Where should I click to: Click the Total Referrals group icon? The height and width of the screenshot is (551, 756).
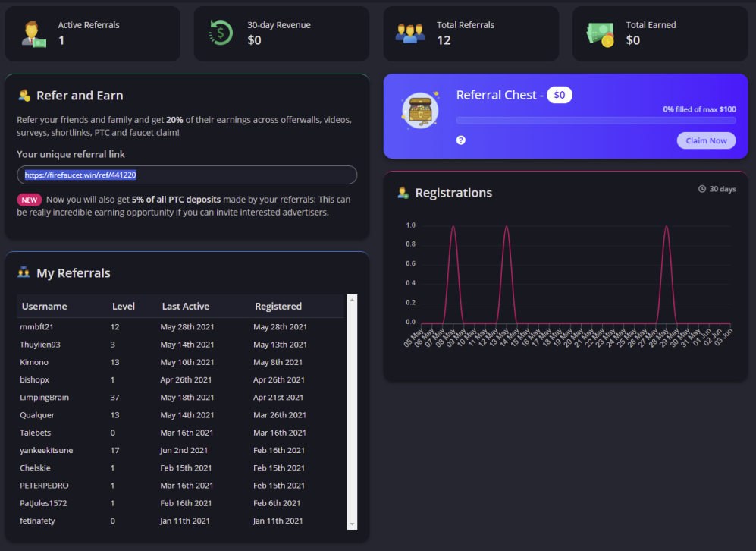pos(409,33)
